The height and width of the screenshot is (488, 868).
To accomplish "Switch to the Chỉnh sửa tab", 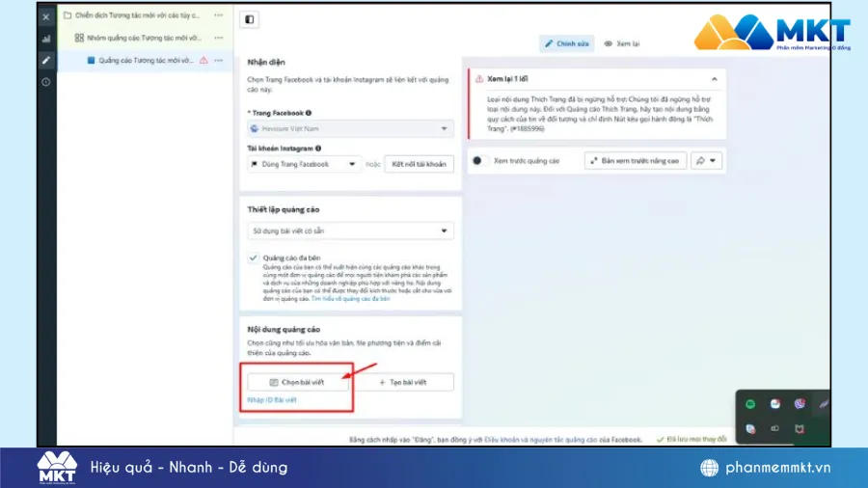I will pos(566,43).
